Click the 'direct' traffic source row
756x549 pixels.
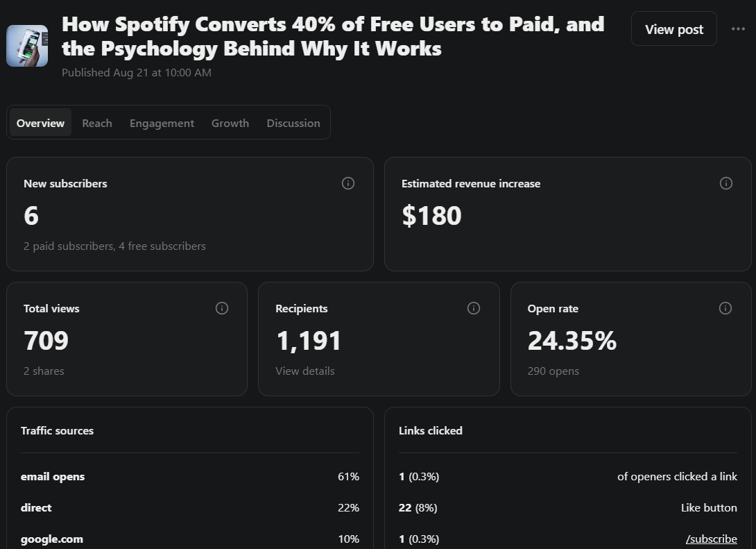click(190, 507)
